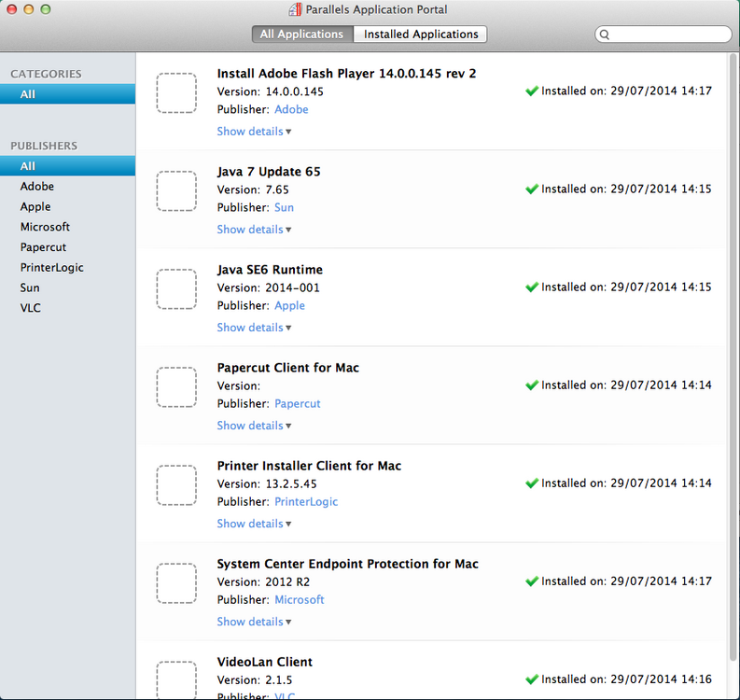Click green checkmark beside System Center Endpoint date
The height and width of the screenshot is (700, 740).
(532, 581)
